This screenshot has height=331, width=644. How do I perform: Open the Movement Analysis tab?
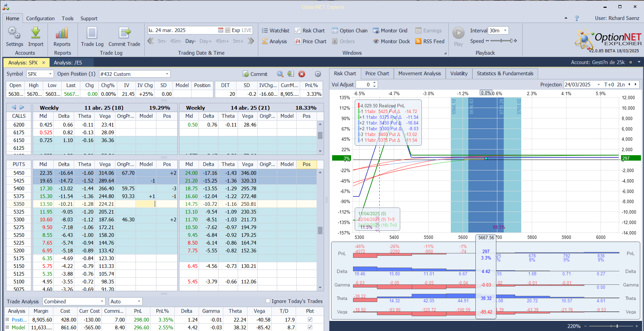pyautogui.click(x=419, y=74)
